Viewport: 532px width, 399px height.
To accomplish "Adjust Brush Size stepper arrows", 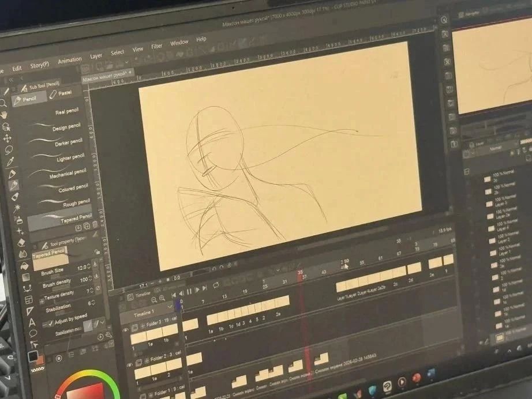I will 88,267.
